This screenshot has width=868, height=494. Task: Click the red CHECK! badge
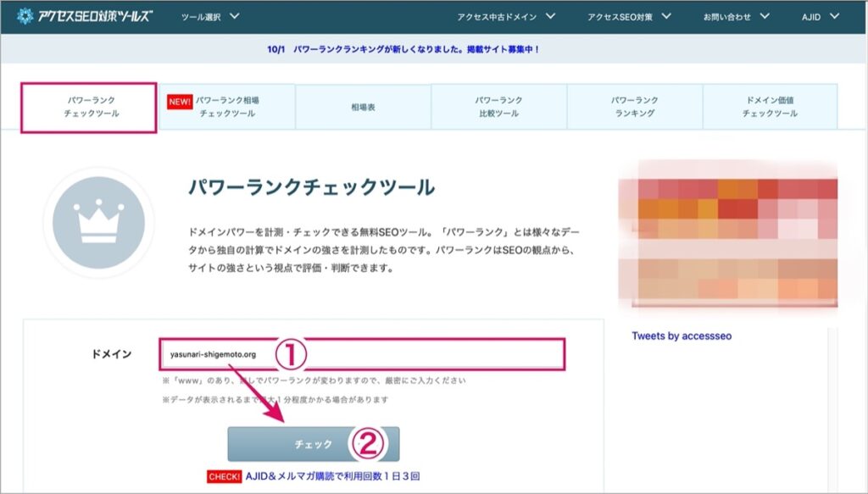click(224, 476)
